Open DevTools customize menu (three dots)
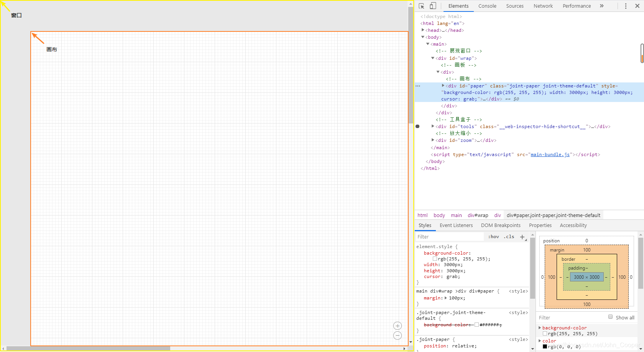This screenshot has height=352, width=644. point(626,6)
